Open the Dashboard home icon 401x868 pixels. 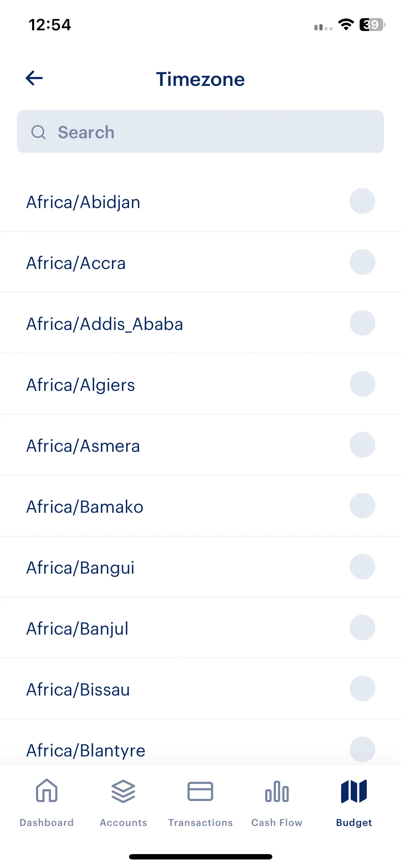[x=47, y=791]
